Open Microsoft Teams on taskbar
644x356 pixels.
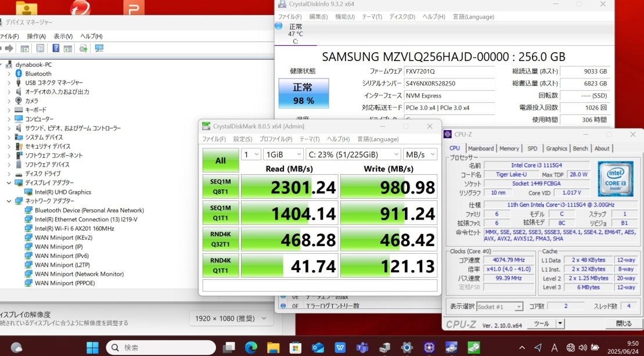click(x=362, y=347)
